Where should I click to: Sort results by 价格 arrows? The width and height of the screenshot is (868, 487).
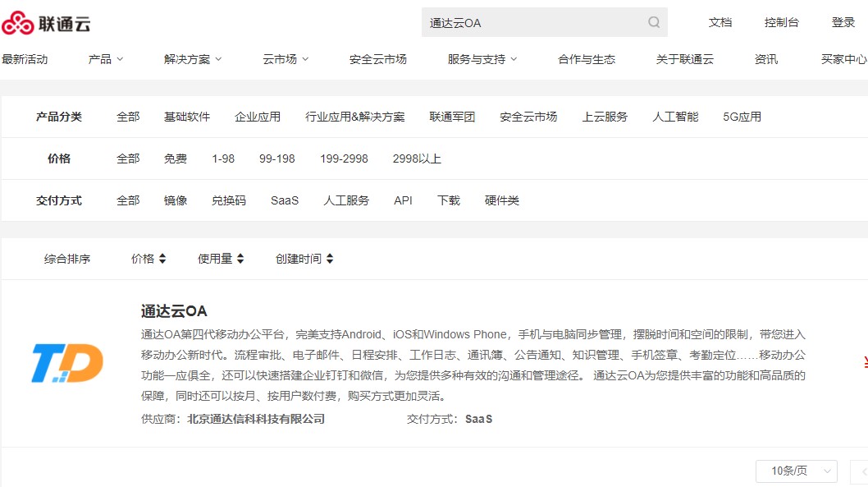pyautogui.click(x=162, y=259)
